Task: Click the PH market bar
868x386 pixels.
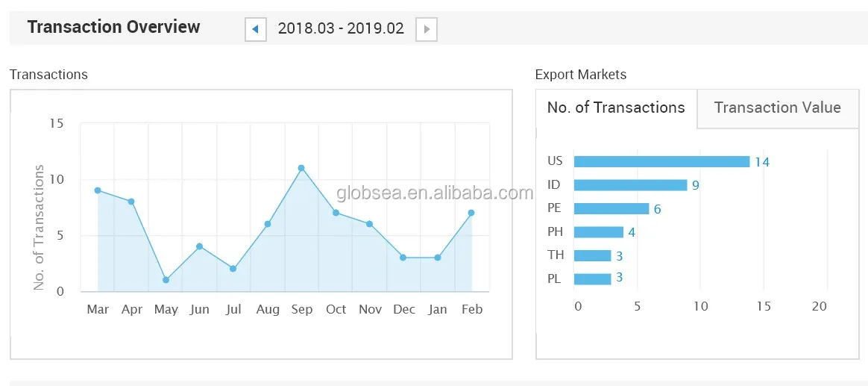Action: (599, 232)
